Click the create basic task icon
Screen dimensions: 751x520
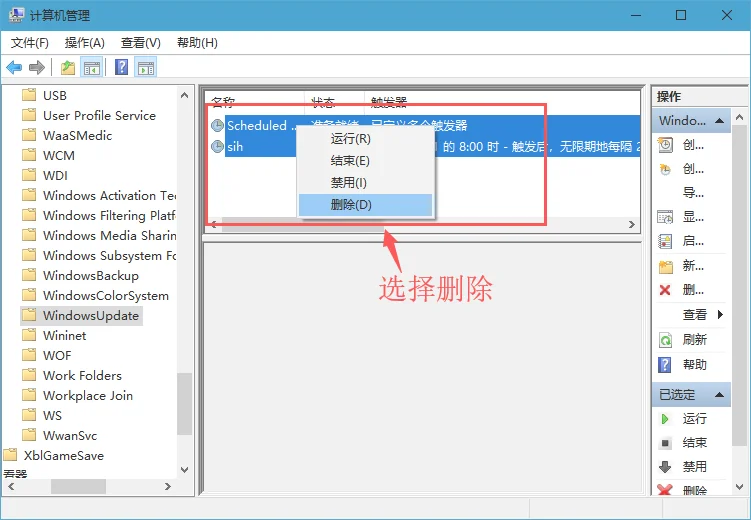(665, 145)
